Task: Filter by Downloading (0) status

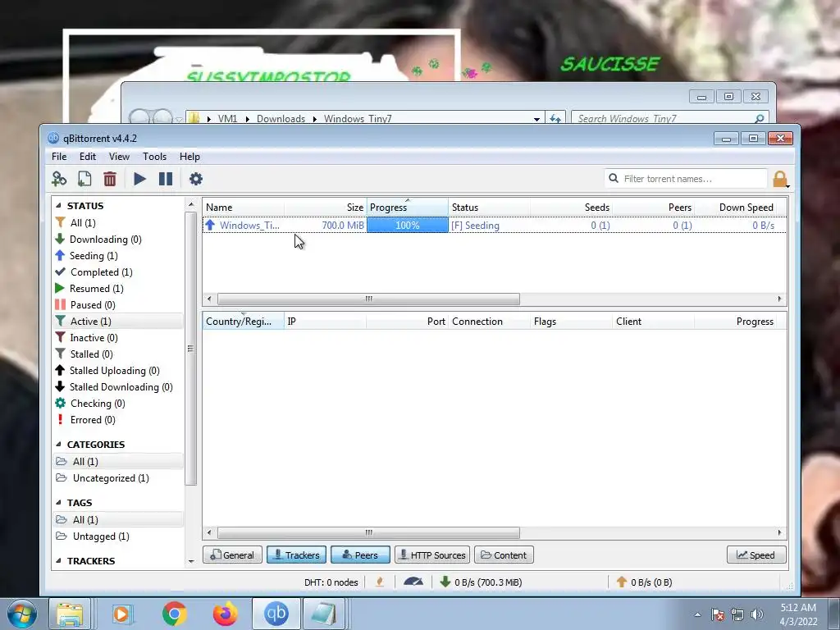Action: [x=118, y=239]
